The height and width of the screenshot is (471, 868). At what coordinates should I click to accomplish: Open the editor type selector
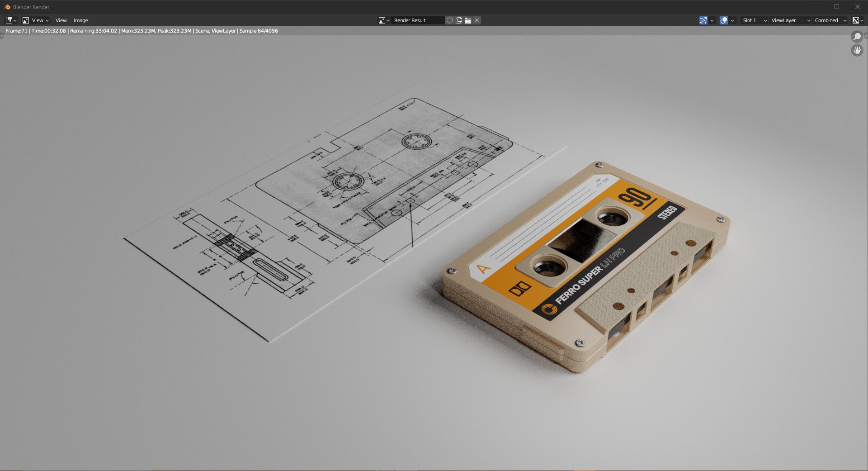pos(11,20)
